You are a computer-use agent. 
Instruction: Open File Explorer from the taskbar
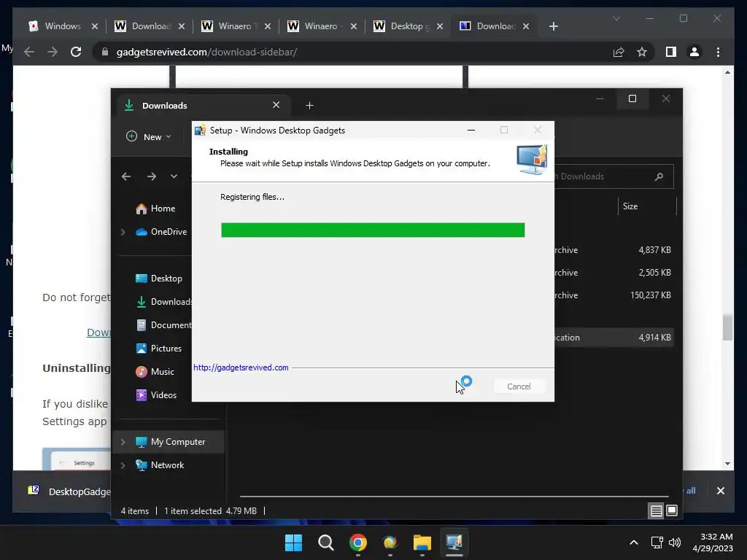(x=422, y=542)
